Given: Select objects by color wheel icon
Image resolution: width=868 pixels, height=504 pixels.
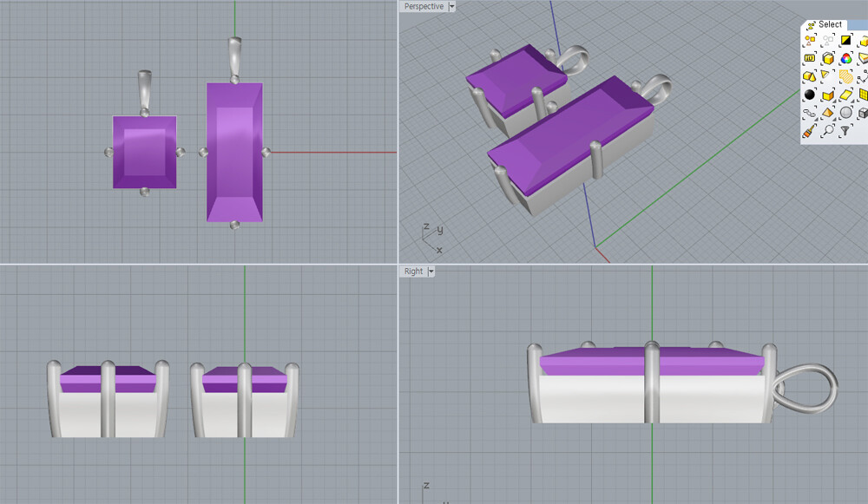Looking at the screenshot, I should coord(845,58).
